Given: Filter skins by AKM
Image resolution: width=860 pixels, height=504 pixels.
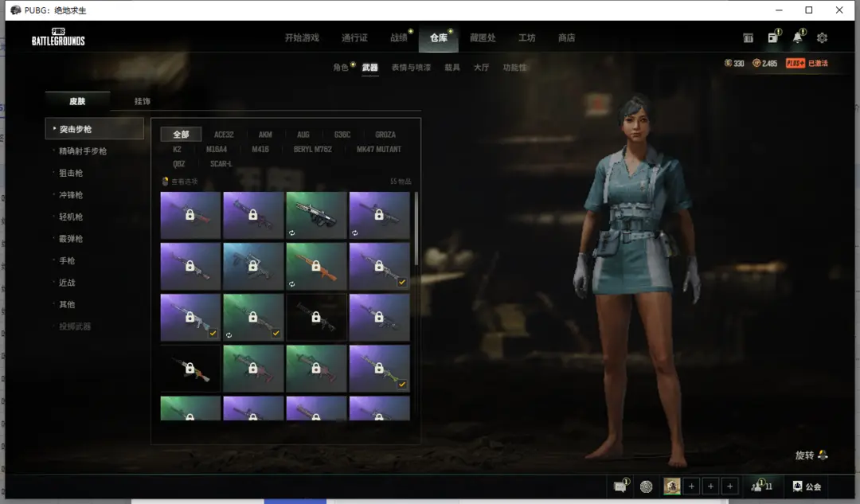Looking at the screenshot, I should pos(265,135).
